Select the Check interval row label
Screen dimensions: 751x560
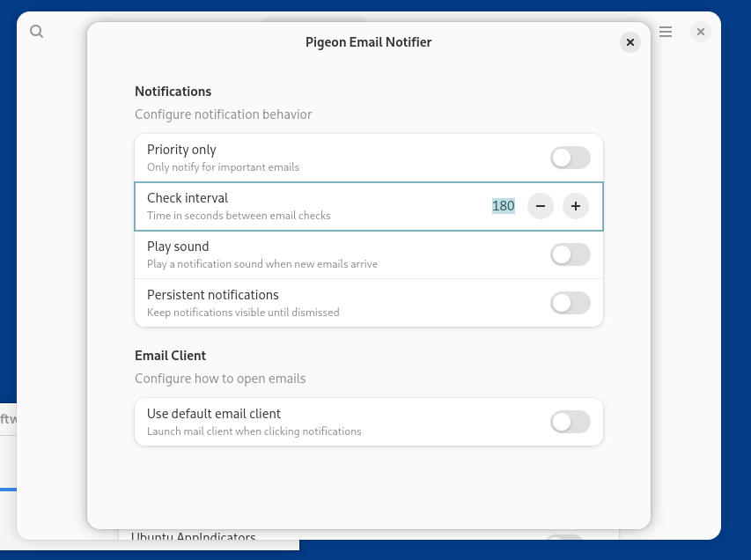pos(188,198)
